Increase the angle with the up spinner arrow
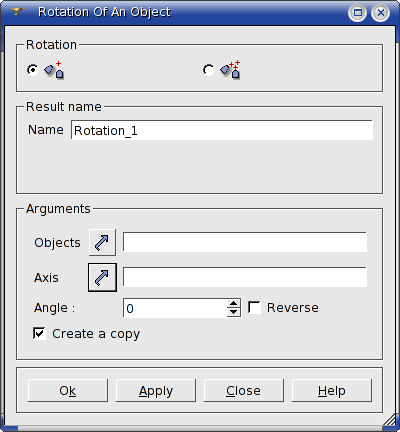The width and height of the screenshot is (400, 432). pyautogui.click(x=234, y=304)
